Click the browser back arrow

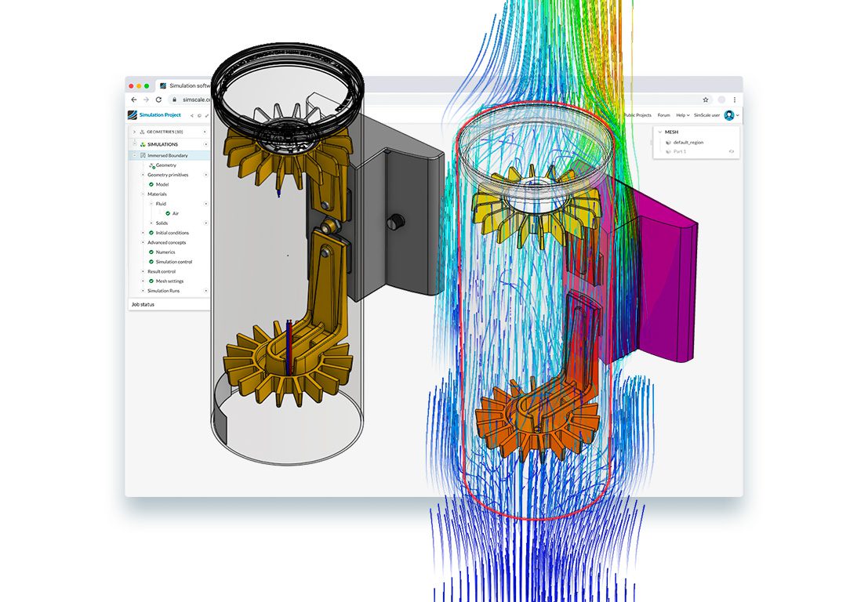click(133, 100)
